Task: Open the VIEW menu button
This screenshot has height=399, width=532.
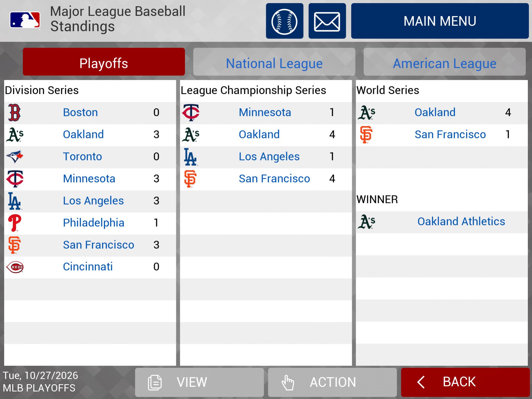Action: click(x=199, y=382)
